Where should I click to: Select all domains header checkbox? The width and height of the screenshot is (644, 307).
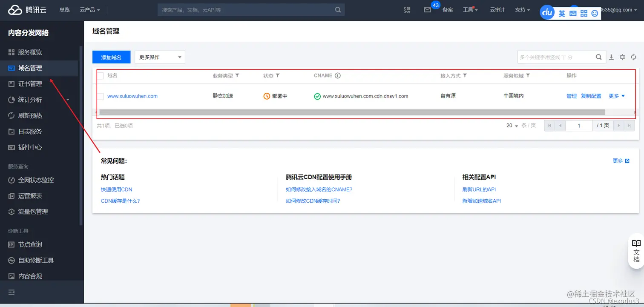[x=101, y=76]
